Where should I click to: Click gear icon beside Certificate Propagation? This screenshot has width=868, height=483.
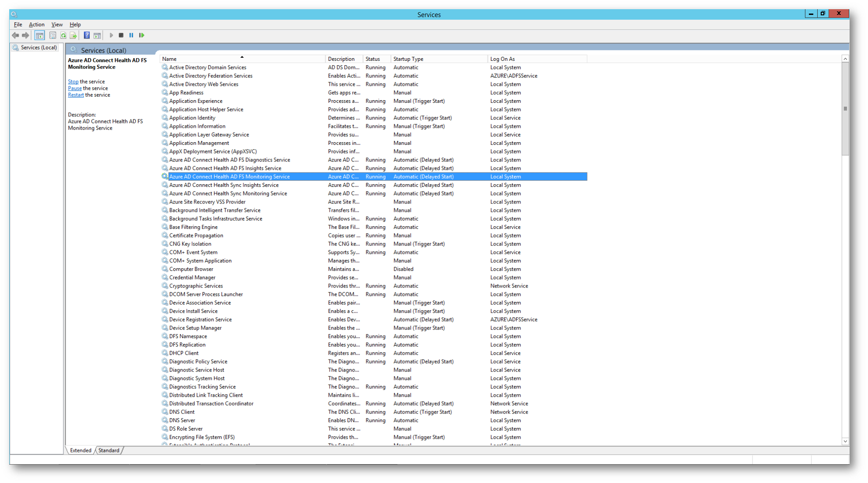(165, 235)
